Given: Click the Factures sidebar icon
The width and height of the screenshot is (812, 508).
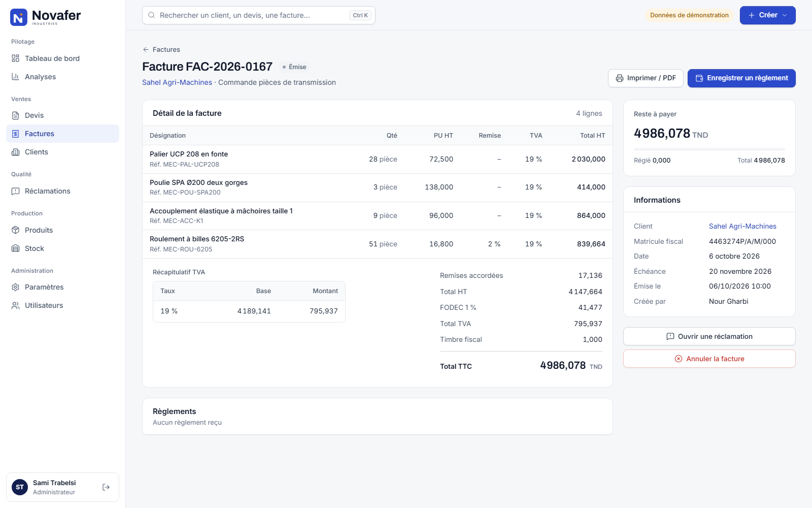Looking at the screenshot, I should tap(16, 134).
